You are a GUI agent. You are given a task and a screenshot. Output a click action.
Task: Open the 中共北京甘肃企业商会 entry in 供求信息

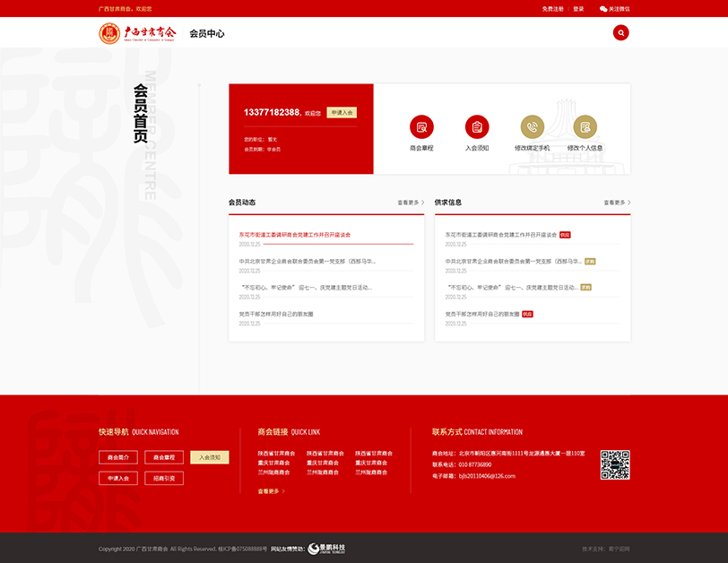(514, 261)
